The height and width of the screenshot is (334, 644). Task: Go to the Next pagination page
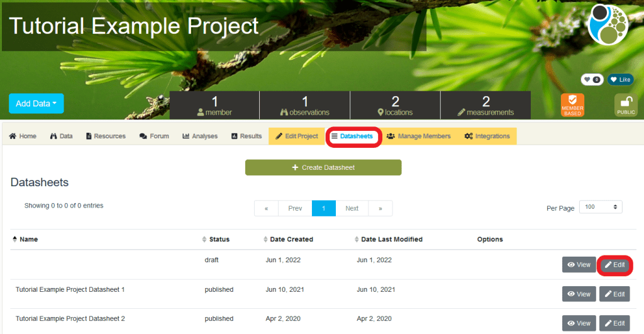click(x=352, y=208)
